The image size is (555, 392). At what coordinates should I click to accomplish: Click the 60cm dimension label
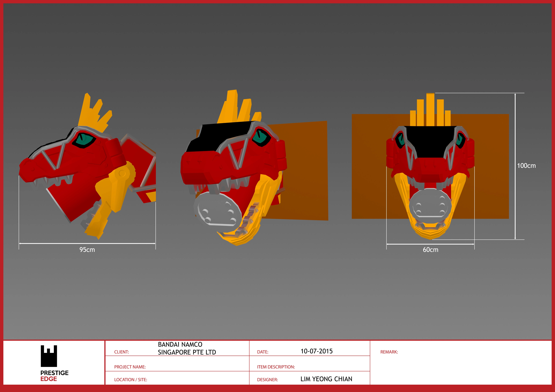[x=430, y=250]
